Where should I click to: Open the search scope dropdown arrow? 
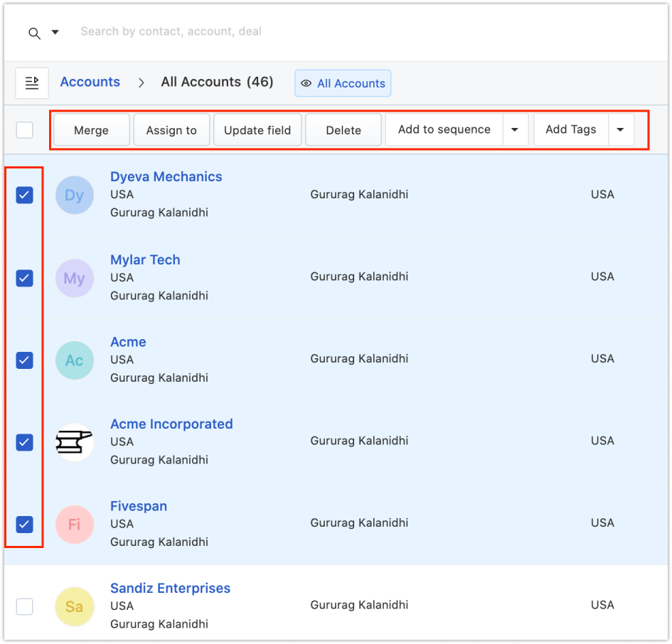coord(55,32)
